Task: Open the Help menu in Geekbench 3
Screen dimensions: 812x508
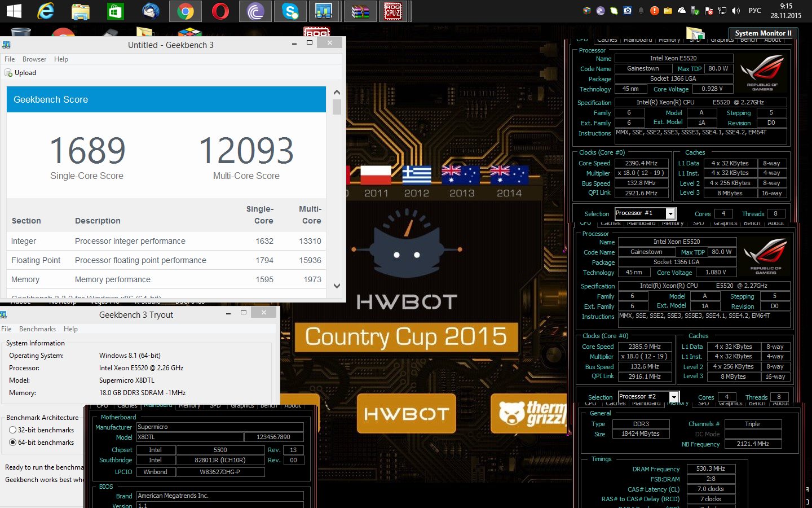Action: (61, 59)
